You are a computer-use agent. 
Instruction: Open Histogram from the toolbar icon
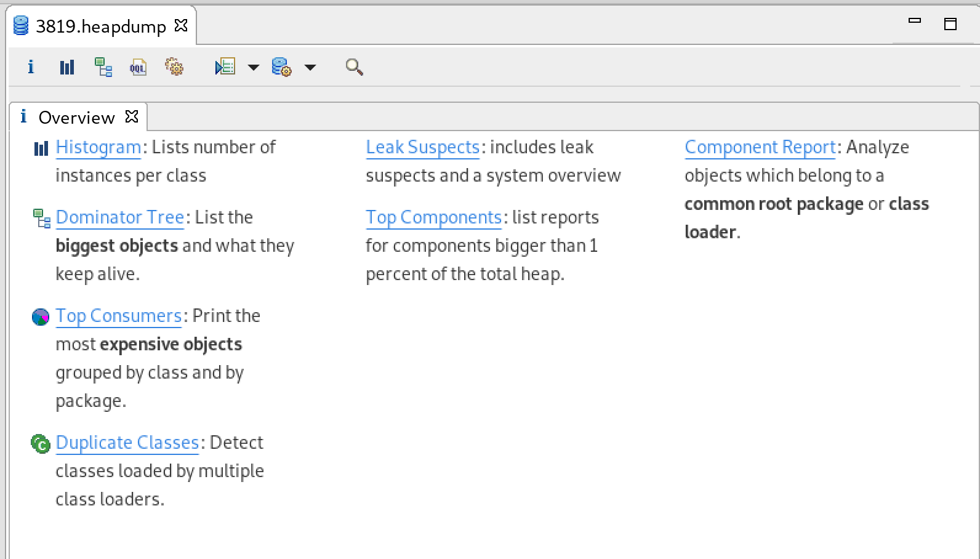pos(67,66)
